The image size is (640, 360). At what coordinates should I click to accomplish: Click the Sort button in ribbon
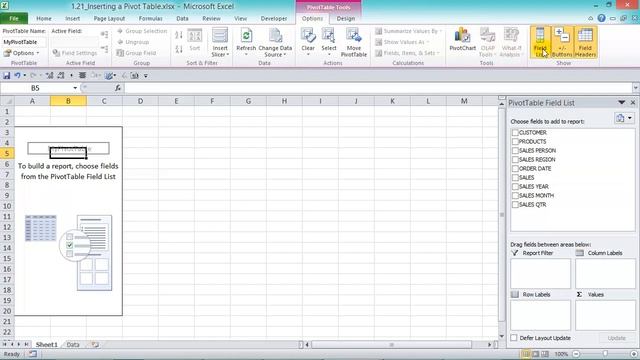[195, 40]
